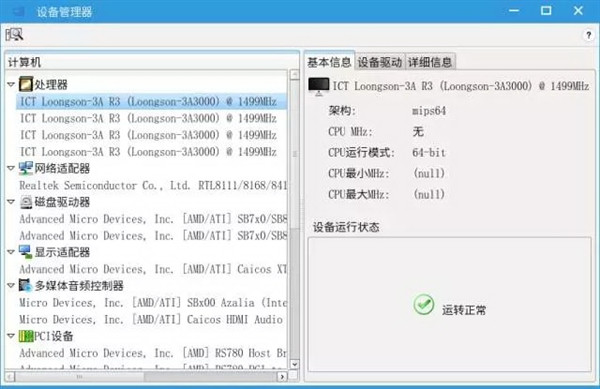
Task: Select the Realtek RTL8111 network device entry
Action: tap(153, 186)
